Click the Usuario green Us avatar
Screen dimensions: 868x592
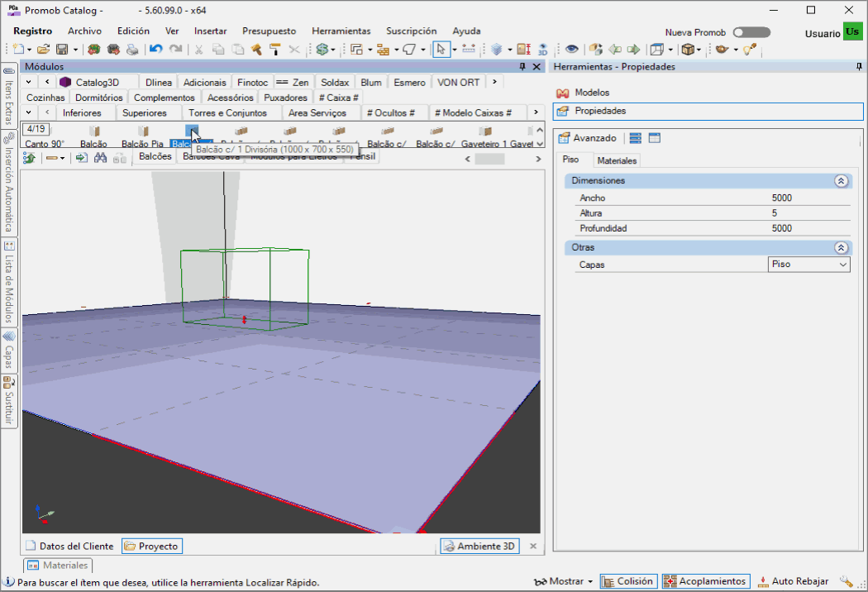852,32
